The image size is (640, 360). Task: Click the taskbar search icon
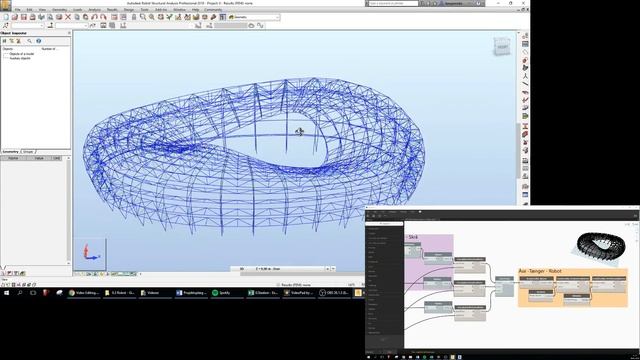(20, 293)
